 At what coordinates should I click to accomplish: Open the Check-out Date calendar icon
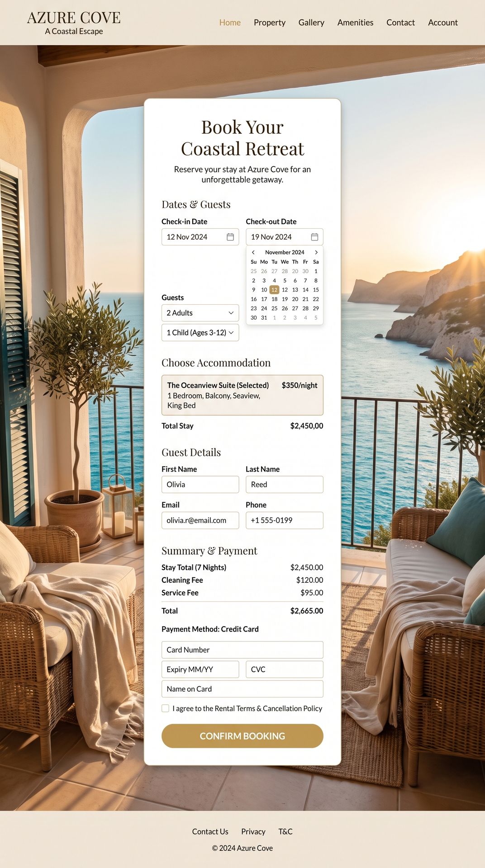(x=314, y=237)
